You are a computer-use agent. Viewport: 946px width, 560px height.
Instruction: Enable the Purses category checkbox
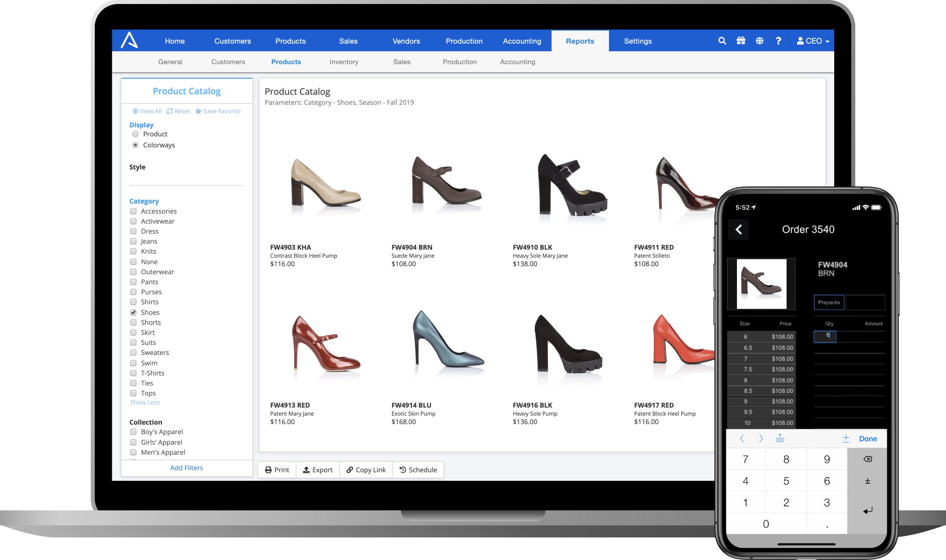point(133,292)
